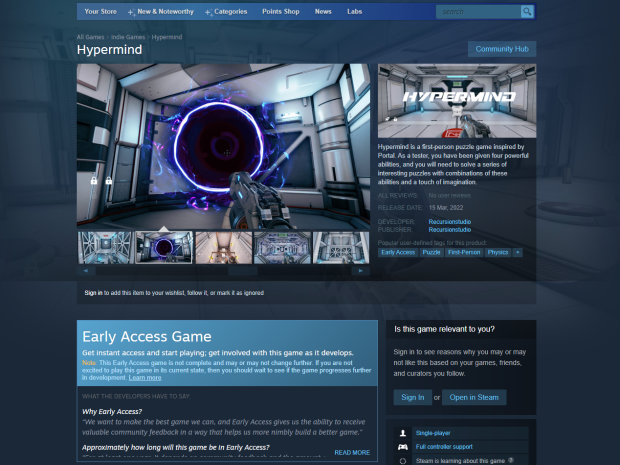The height and width of the screenshot is (465, 620).
Task: Click the 'No user reviews' text
Action: (x=450, y=196)
